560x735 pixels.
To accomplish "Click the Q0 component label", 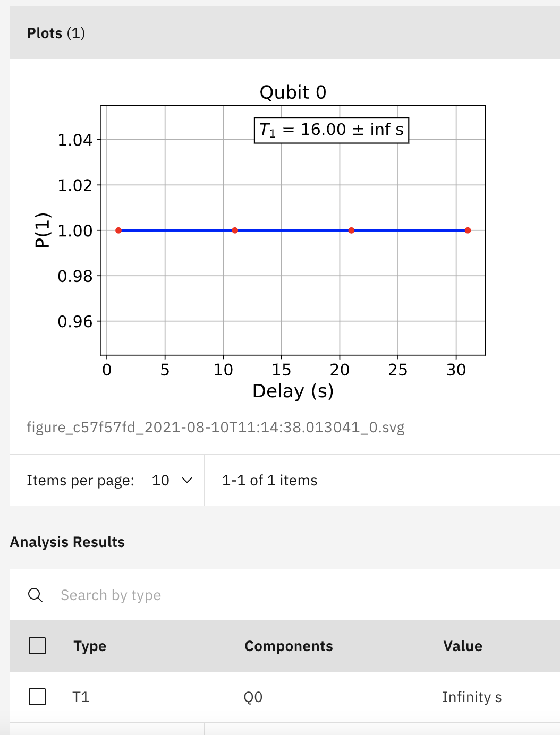I will tap(253, 697).
